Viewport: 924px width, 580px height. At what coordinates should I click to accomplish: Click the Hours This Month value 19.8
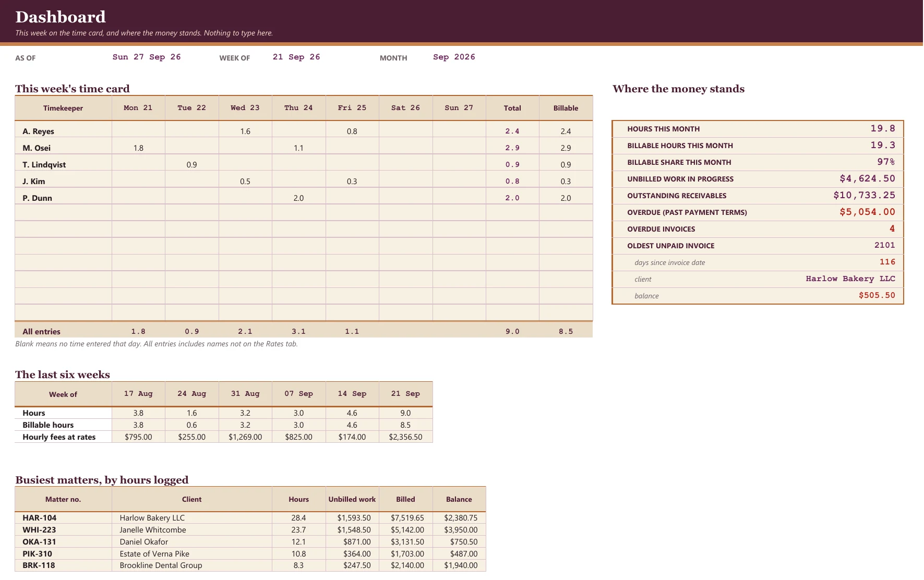(883, 128)
